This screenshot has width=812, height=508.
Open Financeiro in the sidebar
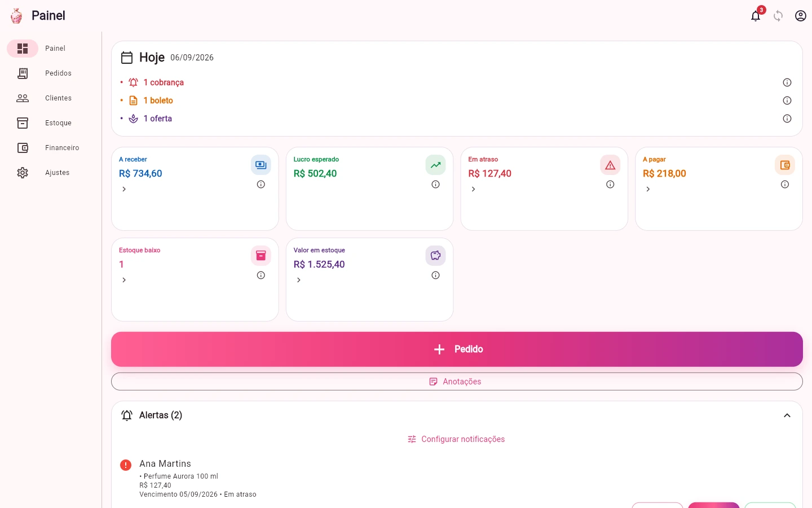click(51, 148)
